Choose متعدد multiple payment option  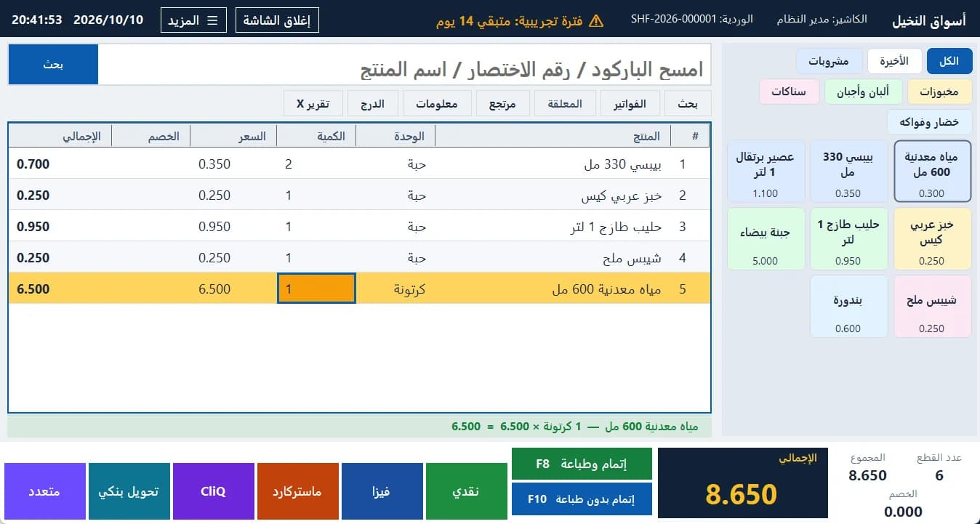(44, 491)
